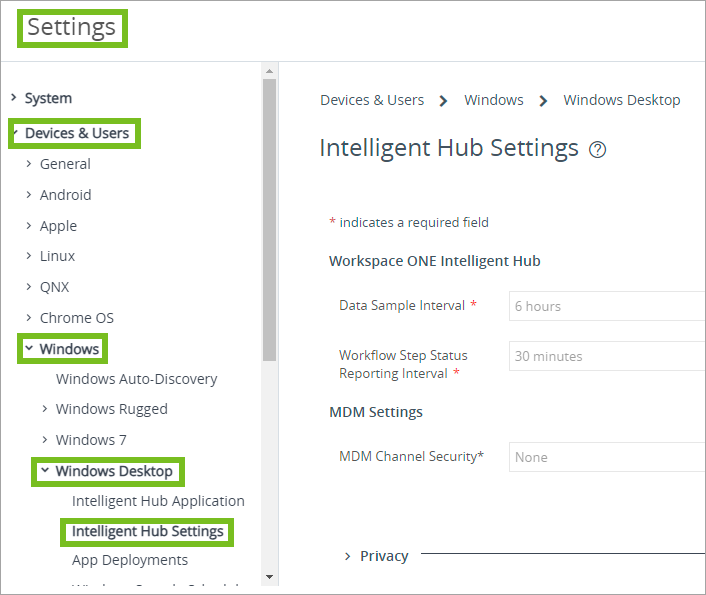Screen dimensions: 706x595
Task: Click the sidebar scrollbar thumb
Action: point(269,220)
